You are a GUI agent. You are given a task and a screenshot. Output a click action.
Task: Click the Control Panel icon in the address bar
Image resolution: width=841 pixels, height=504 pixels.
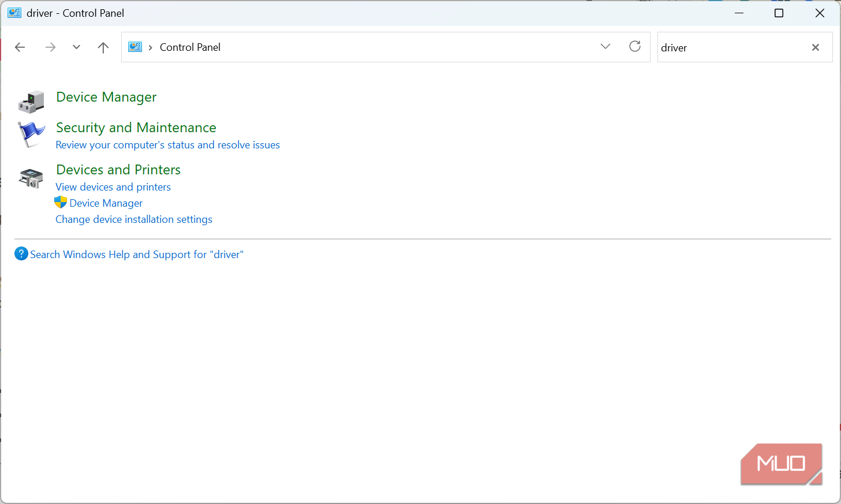click(x=135, y=47)
